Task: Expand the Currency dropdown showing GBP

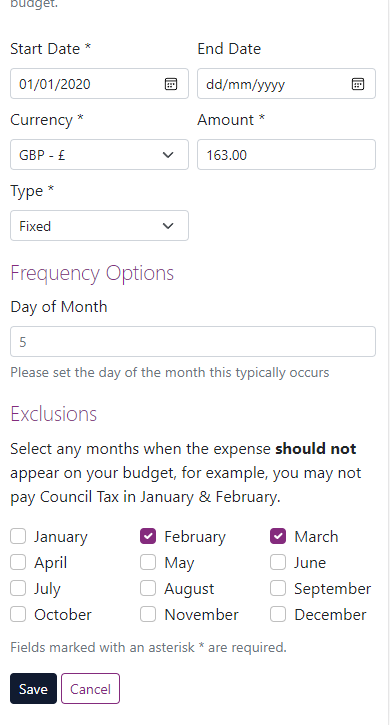Action: (x=99, y=154)
